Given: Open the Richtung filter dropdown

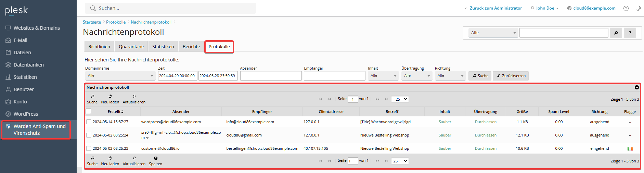Looking at the screenshot, I should pos(450,76).
